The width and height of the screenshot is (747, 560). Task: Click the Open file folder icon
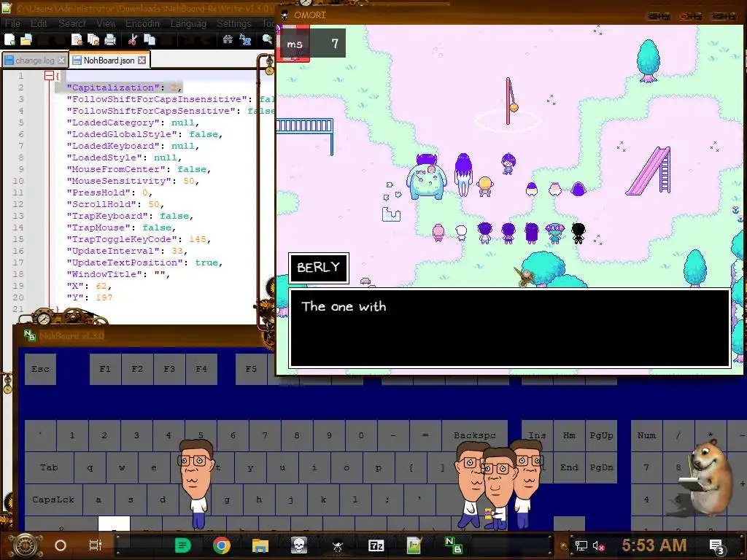(26, 40)
